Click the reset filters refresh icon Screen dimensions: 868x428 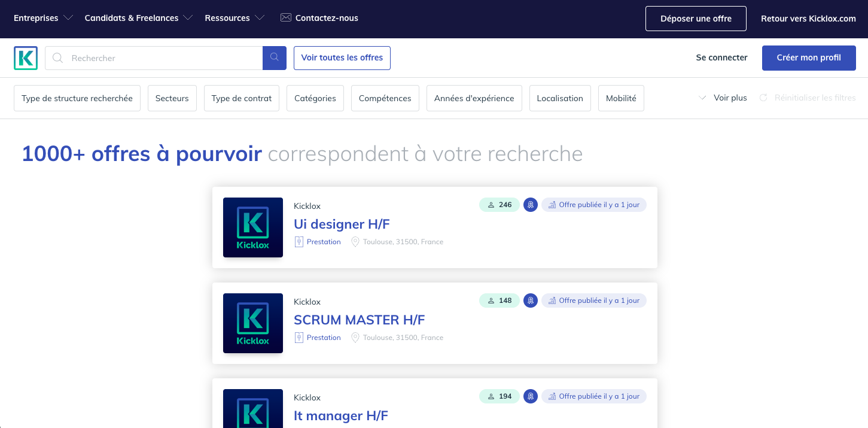pyautogui.click(x=763, y=98)
